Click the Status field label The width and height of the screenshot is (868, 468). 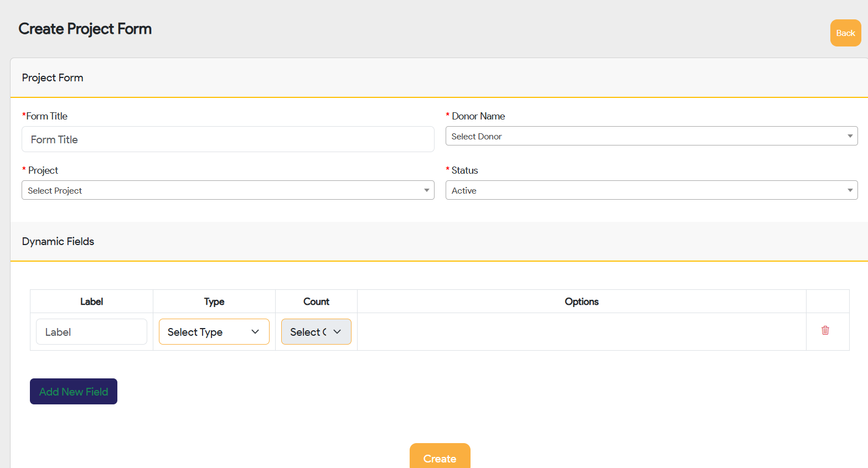click(464, 170)
